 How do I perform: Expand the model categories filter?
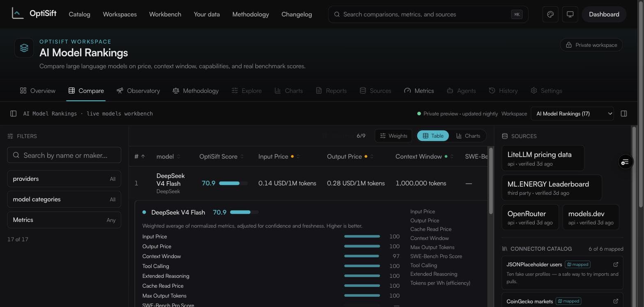pyautogui.click(x=64, y=199)
